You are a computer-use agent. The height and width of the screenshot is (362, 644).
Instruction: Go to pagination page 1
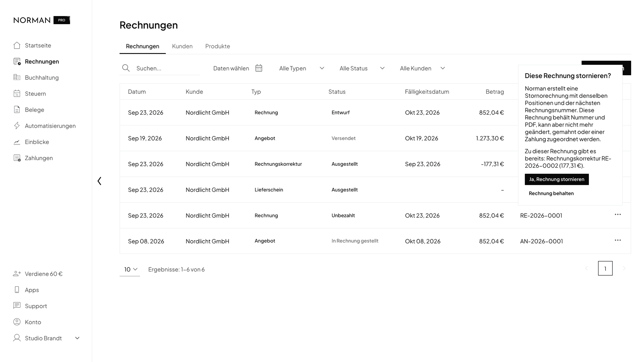(x=605, y=268)
